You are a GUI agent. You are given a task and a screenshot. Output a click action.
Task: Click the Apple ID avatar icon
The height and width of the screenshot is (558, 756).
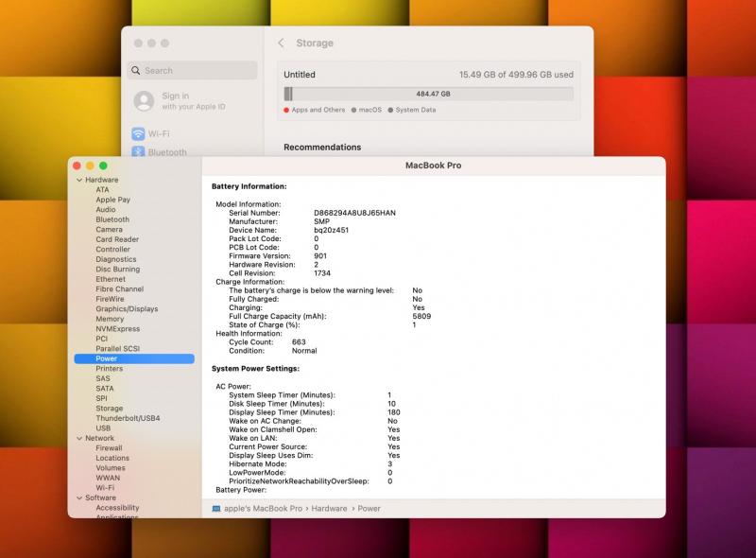tap(144, 101)
